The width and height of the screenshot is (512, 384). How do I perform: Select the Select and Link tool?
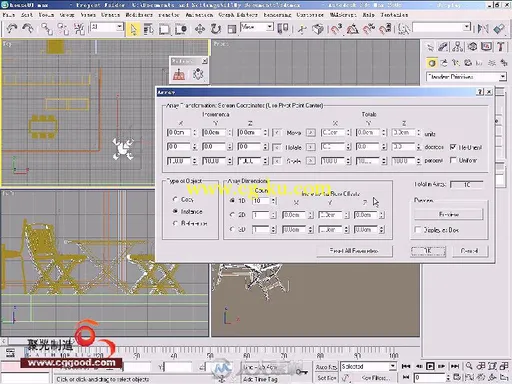tap(47, 29)
